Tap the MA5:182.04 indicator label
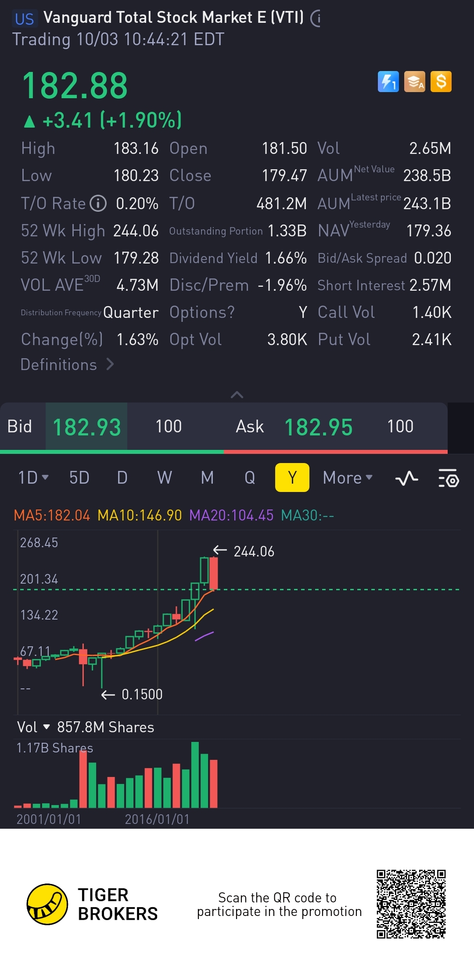474x980 pixels. (x=52, y=515)
